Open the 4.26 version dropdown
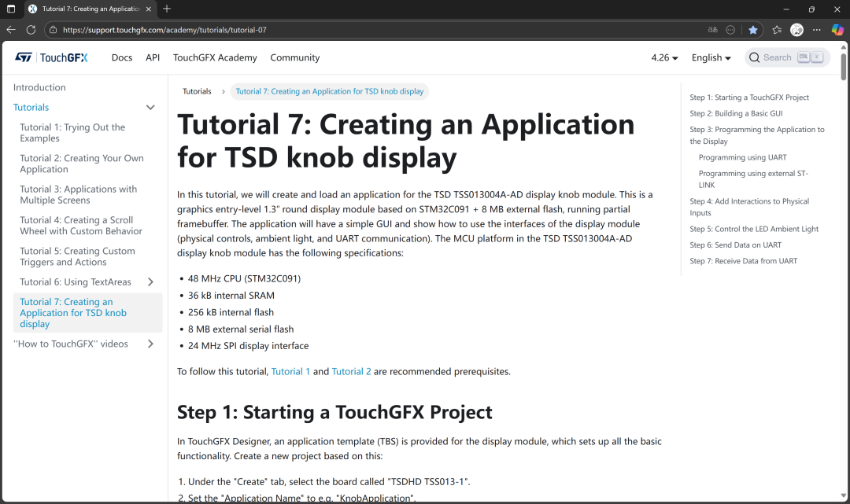The image size is (850, 504). 664,57
